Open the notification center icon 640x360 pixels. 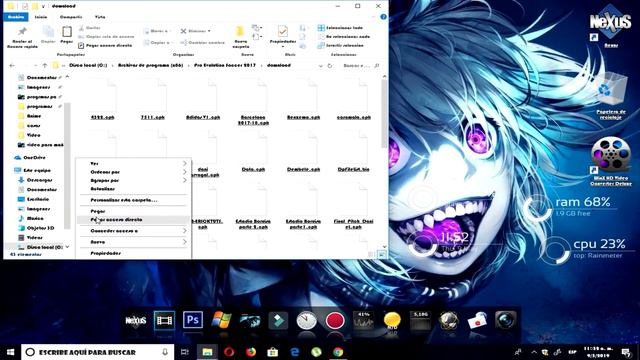(626, 352)
